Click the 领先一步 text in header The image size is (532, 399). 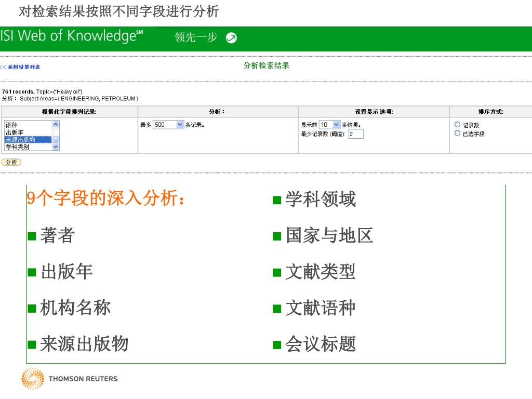pos(196,37)
